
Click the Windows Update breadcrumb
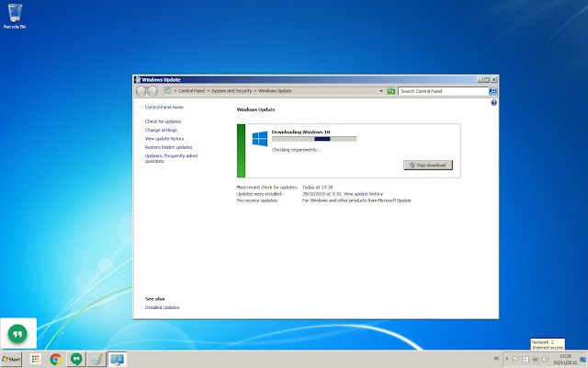click(x=275, y=91)
